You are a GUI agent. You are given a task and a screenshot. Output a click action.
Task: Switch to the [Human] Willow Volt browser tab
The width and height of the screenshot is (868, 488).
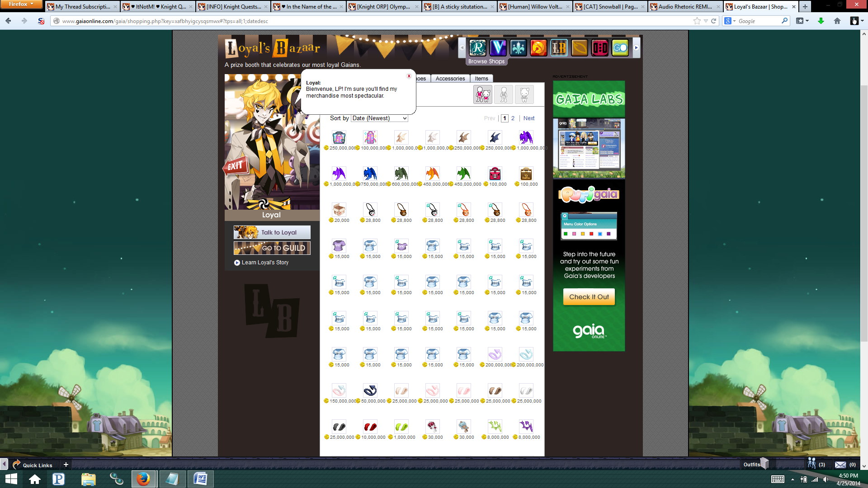coord(534,7)
